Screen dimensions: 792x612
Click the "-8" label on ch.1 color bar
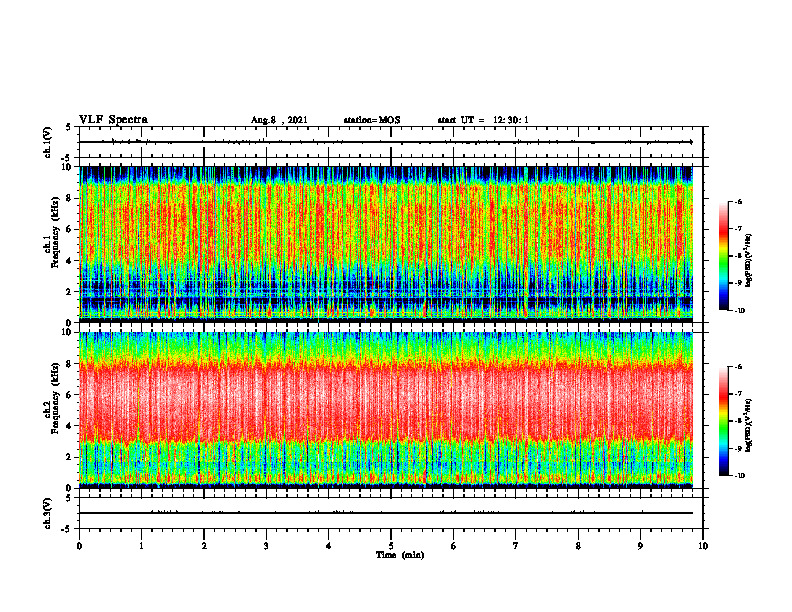[738, 256]
